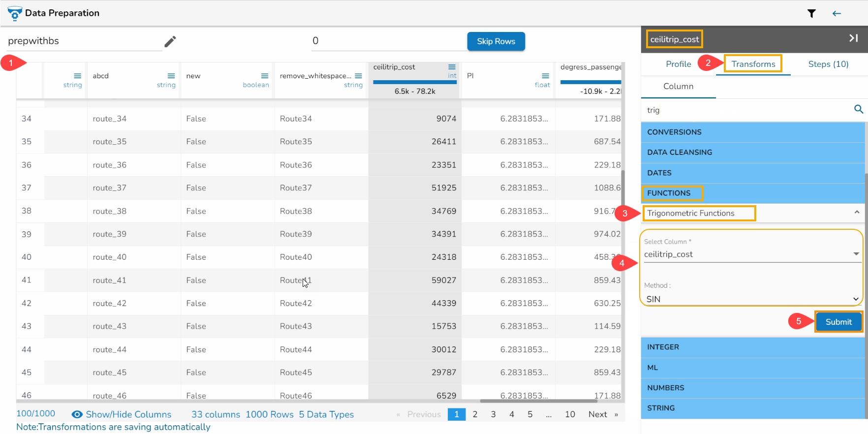Go to the Next page

[x=597, y=414]
